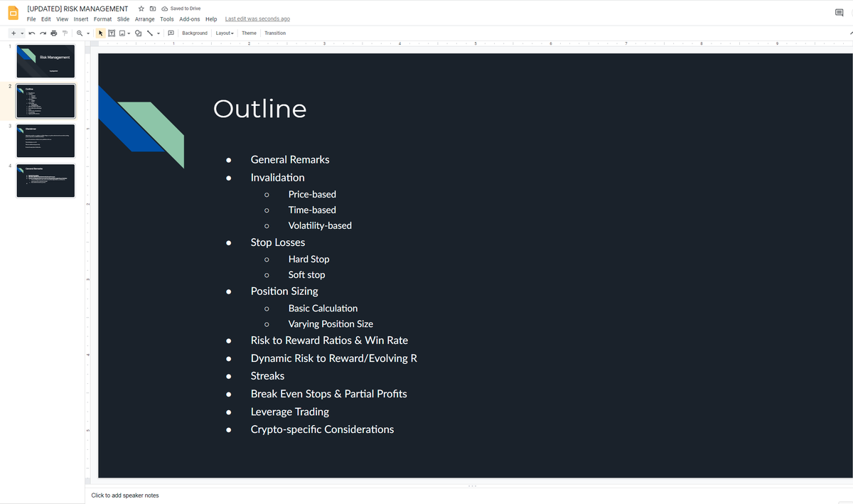Select slide 3 thumbnail
Image resolution: width=853 pixels, height=504 pixels.
pos(45,141)
